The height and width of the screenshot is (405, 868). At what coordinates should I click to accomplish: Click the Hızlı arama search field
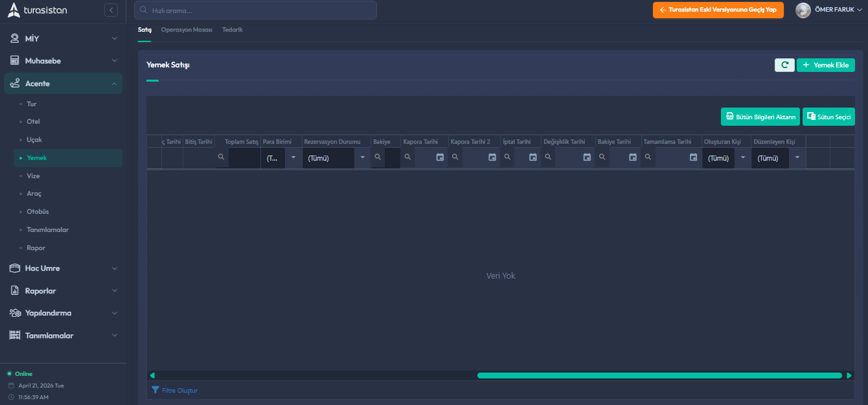click(255, 10)
